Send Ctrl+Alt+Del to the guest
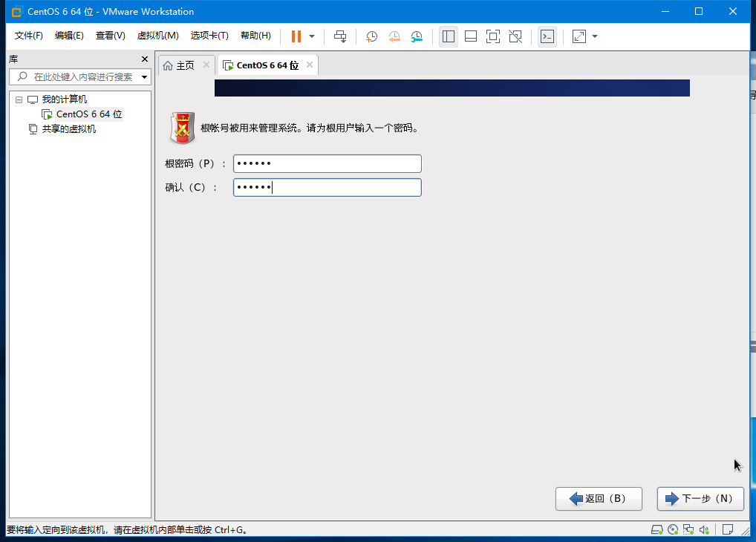The width and height of the screenshot is (756, 542). point(339,36)
